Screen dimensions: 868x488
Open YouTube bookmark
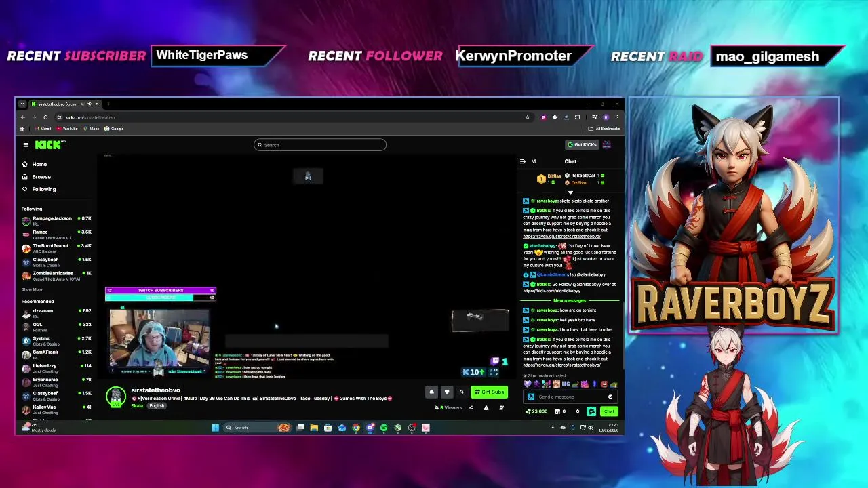point(67,129)
